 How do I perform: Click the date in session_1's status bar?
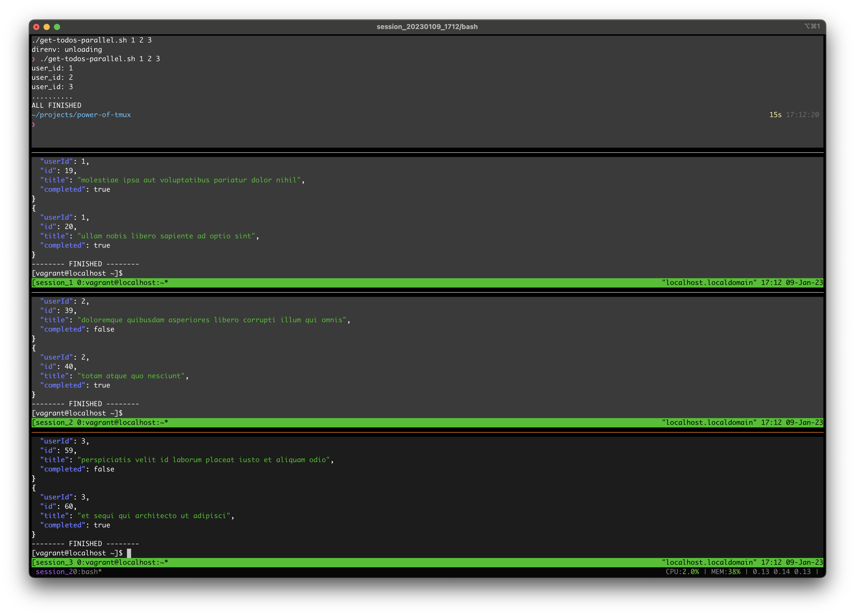tap(804, 283)
